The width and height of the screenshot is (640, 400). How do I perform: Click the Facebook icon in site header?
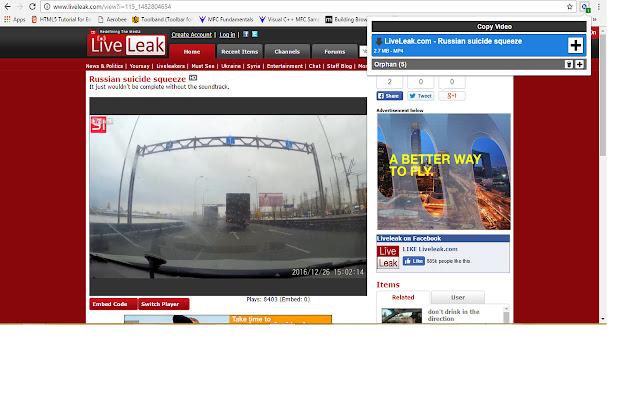(x=246, y=34)
